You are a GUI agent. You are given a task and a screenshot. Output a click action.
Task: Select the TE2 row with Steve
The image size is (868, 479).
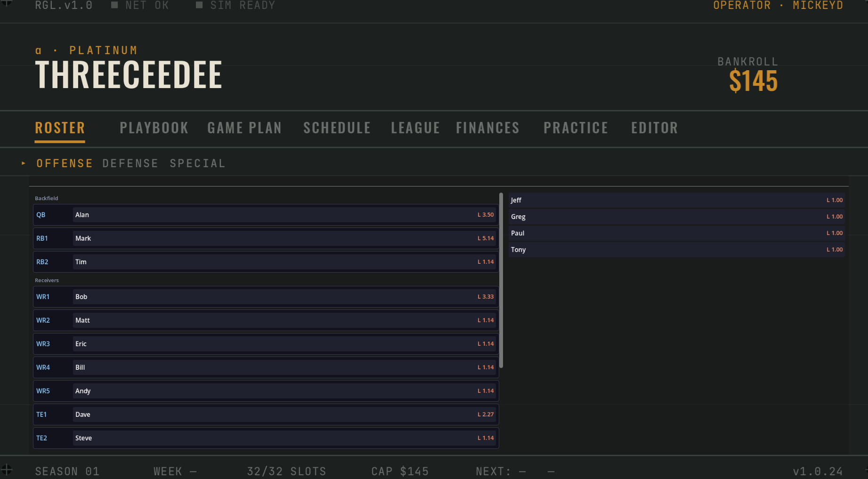(266, 438)
